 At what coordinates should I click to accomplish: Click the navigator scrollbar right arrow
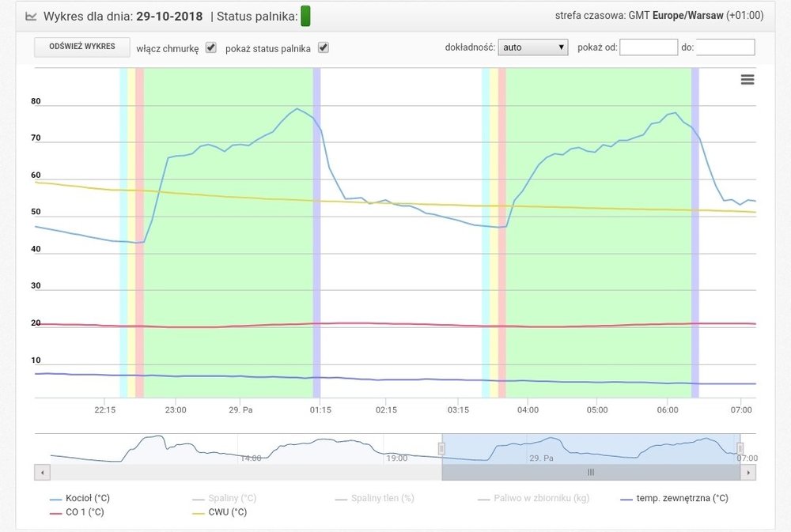(748, 472)
